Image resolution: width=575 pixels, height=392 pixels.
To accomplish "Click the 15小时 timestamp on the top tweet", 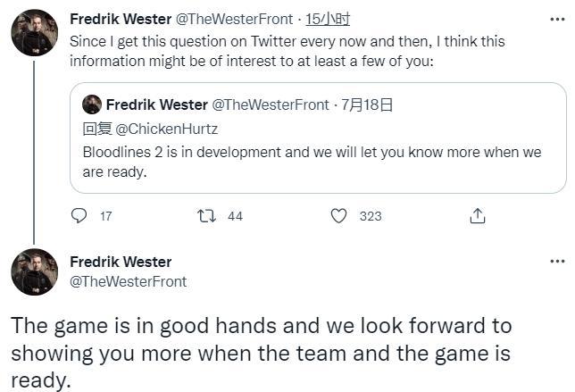I will (328, 19).
